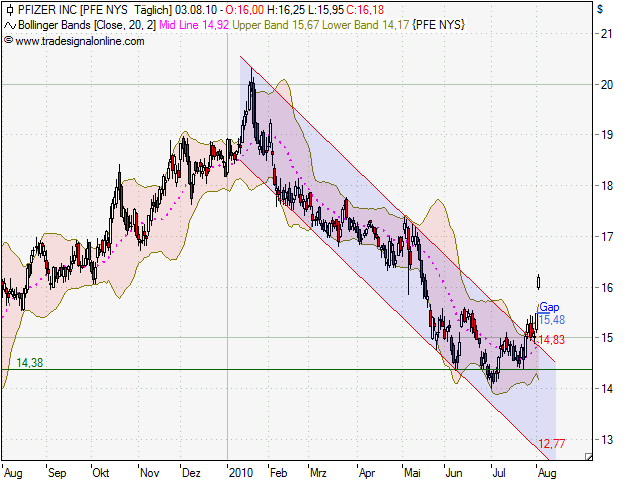Click the blue Gap annotation label
640x480 pixels.
(549, 307)
